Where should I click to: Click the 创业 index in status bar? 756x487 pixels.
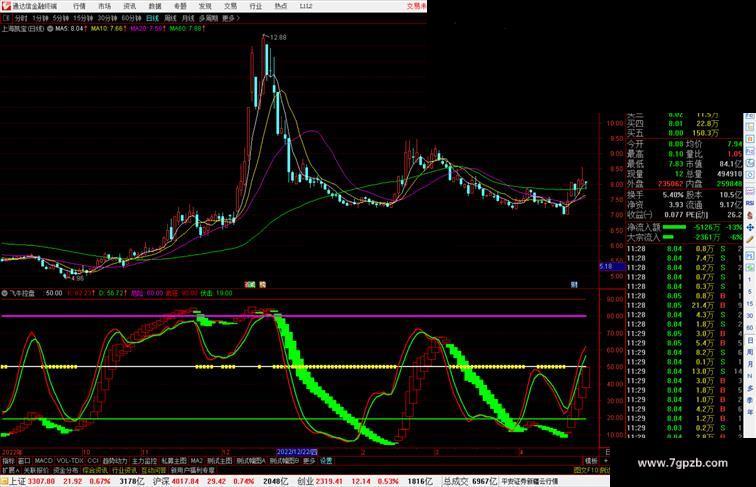(305, 481)
